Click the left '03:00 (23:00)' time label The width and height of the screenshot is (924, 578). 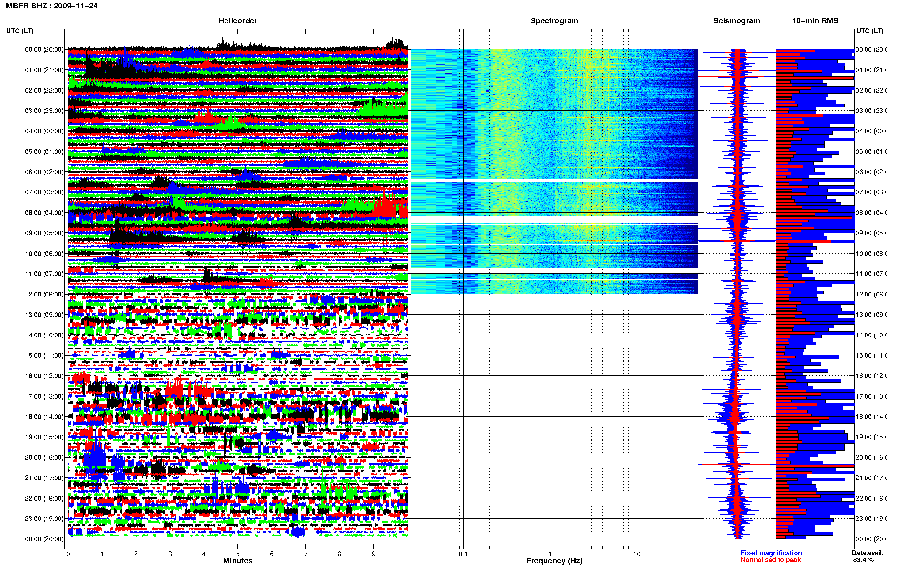point(44,111)
